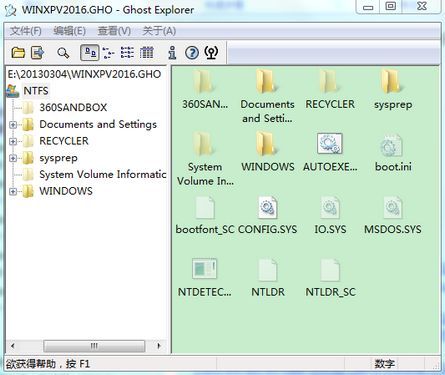Select NTFS root in tree
The image size is (445, 375).
(x=36, y=91)
